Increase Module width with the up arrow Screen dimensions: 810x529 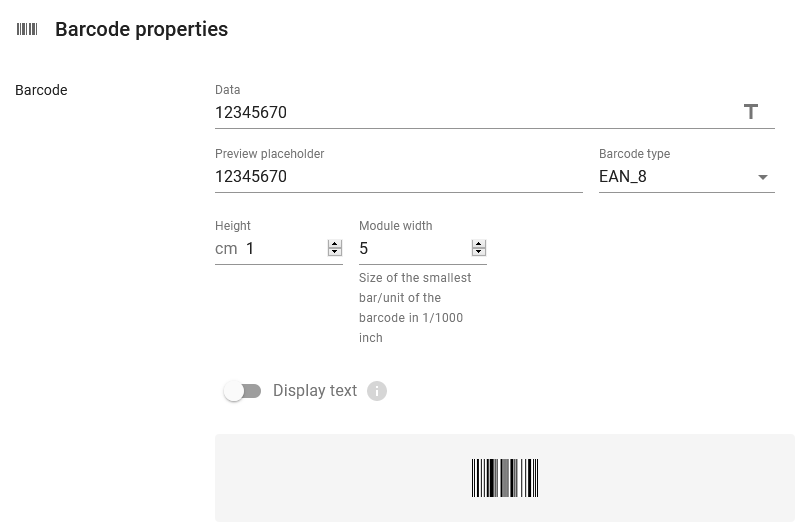(479, 244)
